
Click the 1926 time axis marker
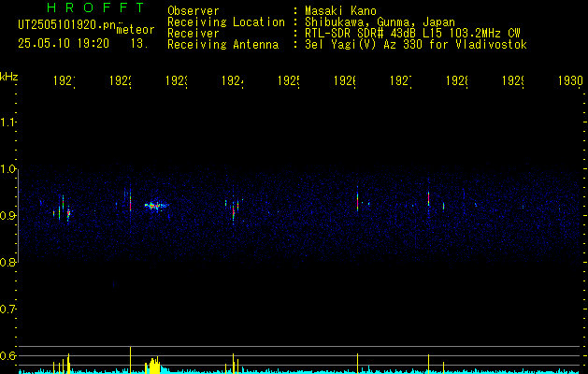point(345,80)
